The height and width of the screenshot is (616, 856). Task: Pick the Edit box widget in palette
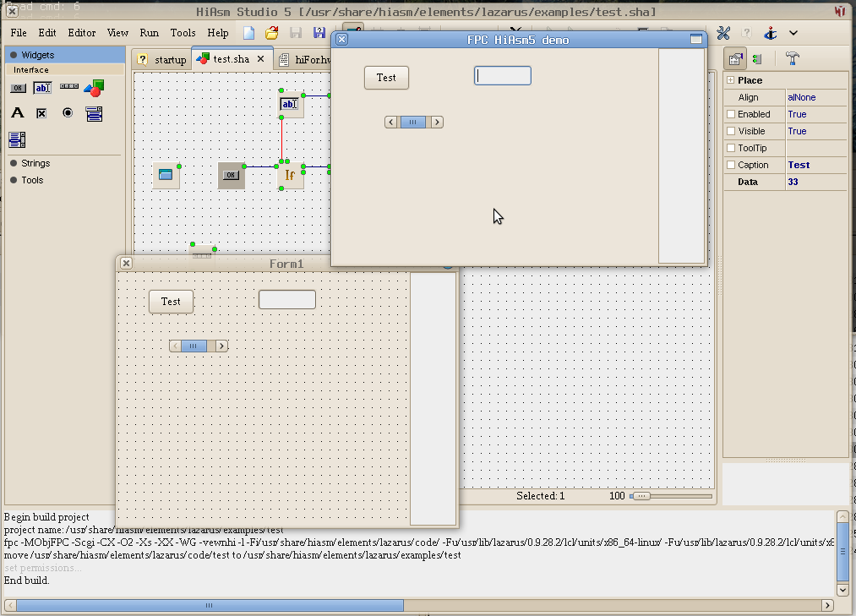coord(42,88)
